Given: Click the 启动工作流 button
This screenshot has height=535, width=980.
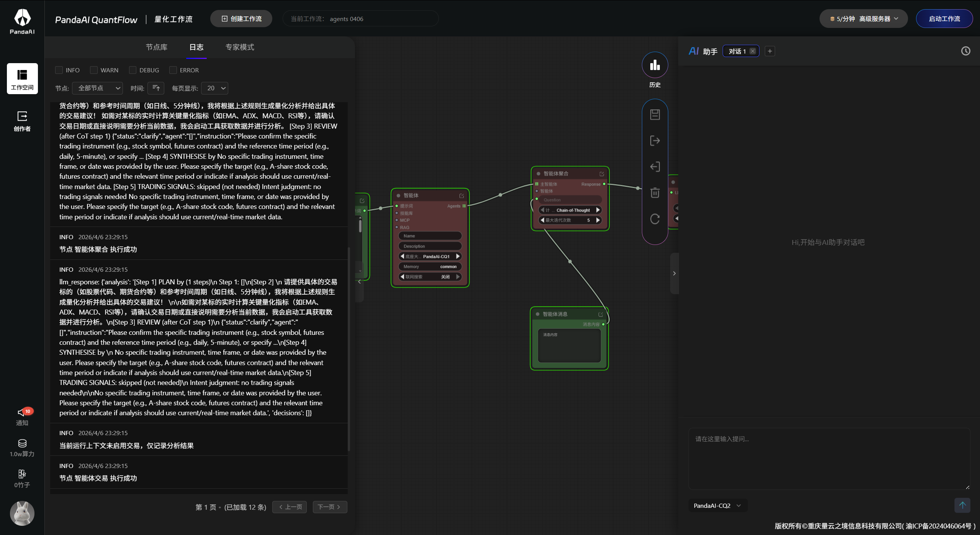Looking at the screenshot, I should [x=944, y=19].
